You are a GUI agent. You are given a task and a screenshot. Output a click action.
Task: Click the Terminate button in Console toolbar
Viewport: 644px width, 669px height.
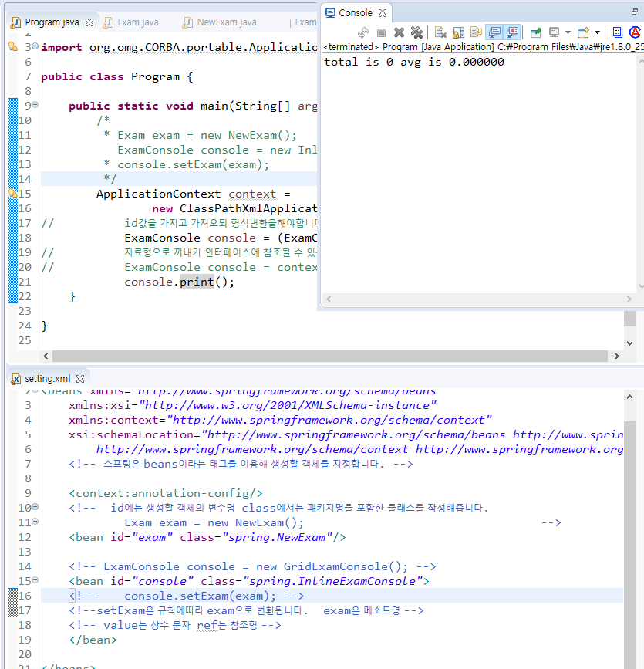tap(381, 32)
